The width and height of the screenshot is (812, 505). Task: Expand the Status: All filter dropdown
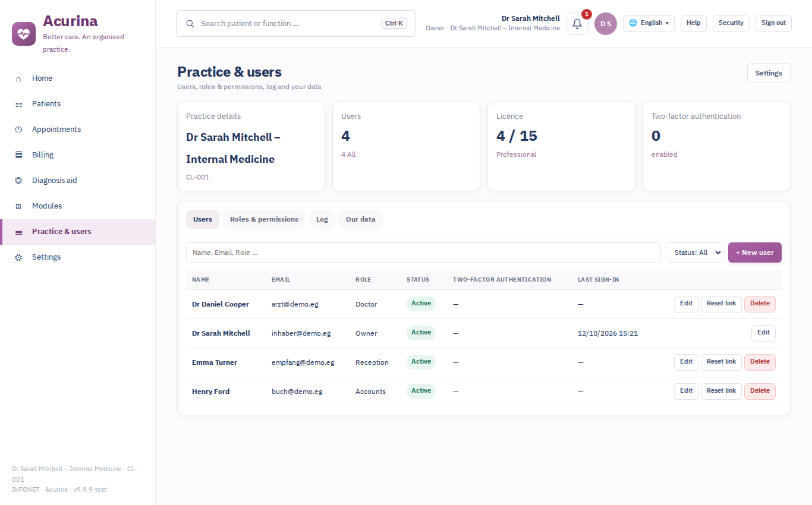pyautogui.click(x=694, y=252)
